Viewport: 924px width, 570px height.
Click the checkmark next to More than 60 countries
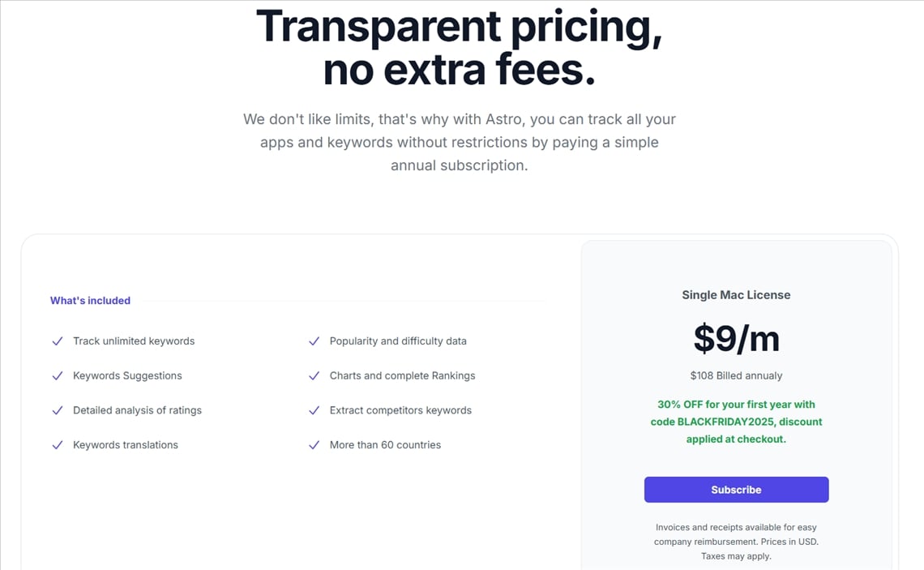click(314, 445)
